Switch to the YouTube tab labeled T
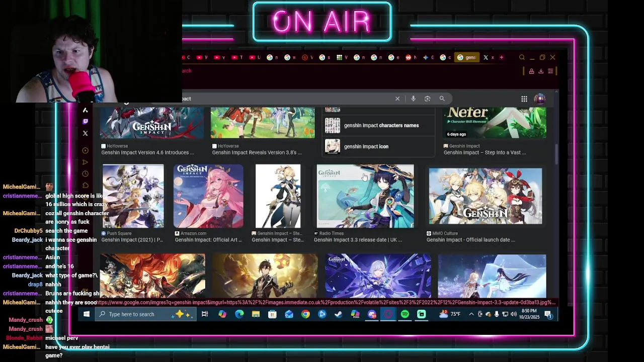This screenshot has height=362, width=644. tap(236, 57)
